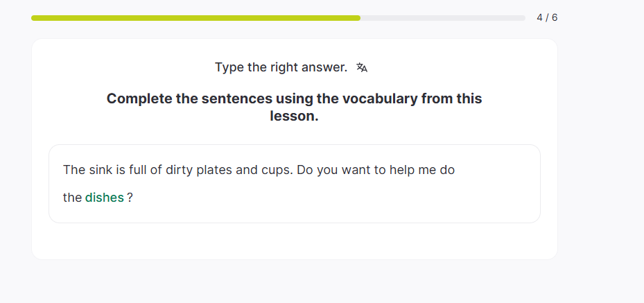The width and height of the screenshot is (644, 303).
Task: Click the question mark after "dishes"
Action: (130, 198)
